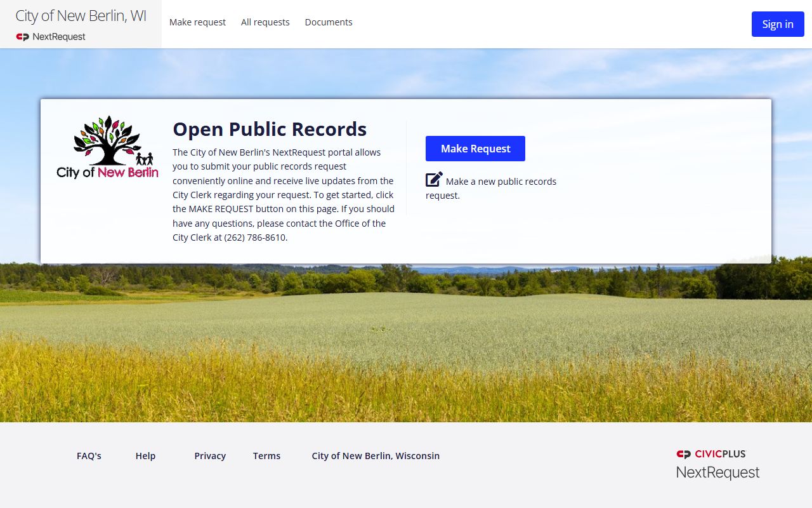The width and height of the screenshot is (812, 508).
Task: View the Privacy footer link
Action: click(210, 456)
